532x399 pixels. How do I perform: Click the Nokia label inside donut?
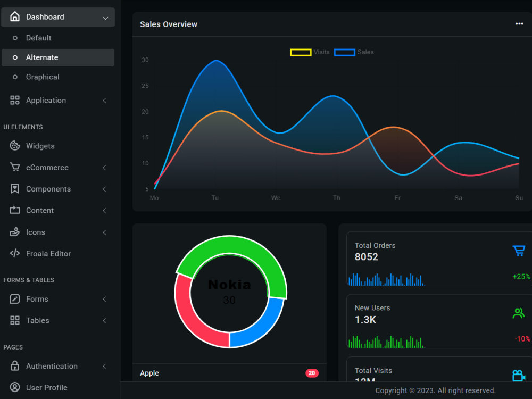tap(229, 285)
